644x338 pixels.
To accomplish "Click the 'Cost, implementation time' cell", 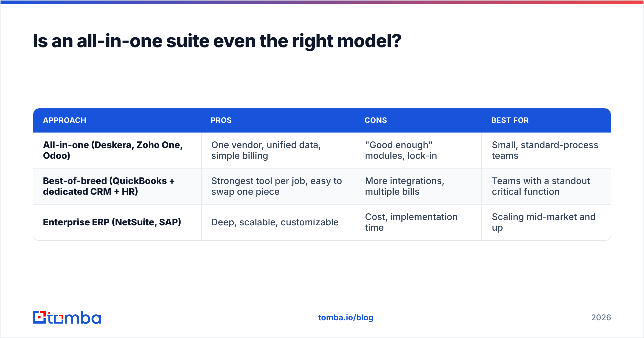I will pyautogui.click(x=418, y=222).
